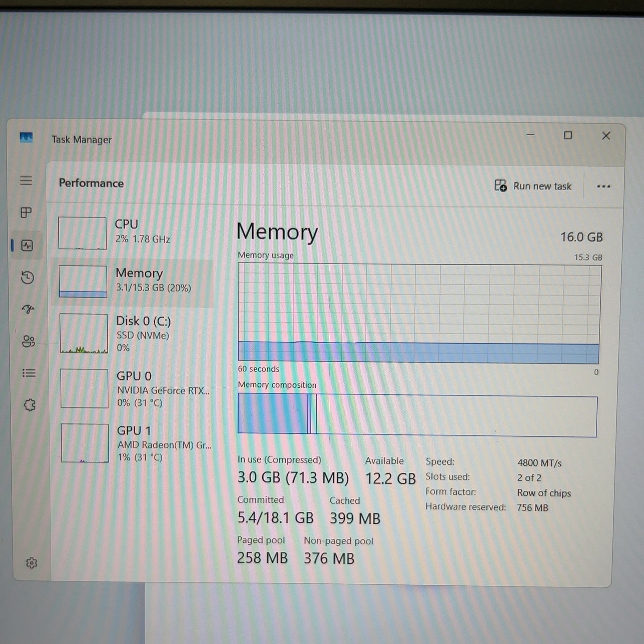Click the Slots used 2 of 2 value
Viewport: 644px width, 644px height.
tap(529, 478)
